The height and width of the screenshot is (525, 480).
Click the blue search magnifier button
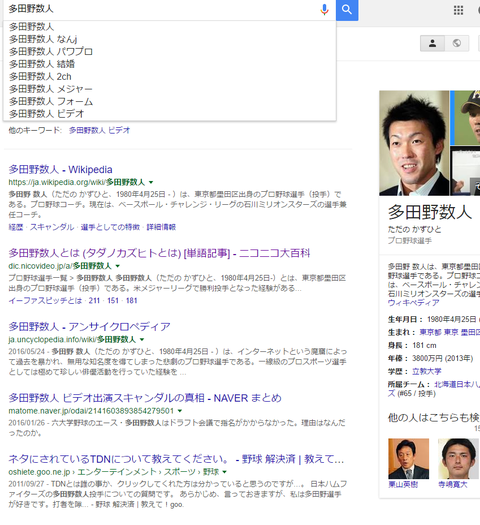[x=347, y=10]
